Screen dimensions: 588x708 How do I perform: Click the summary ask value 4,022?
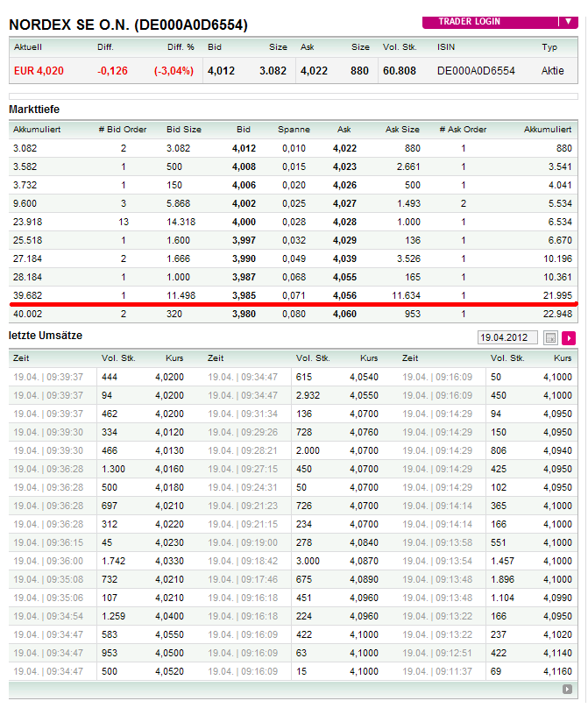point(314,71)
